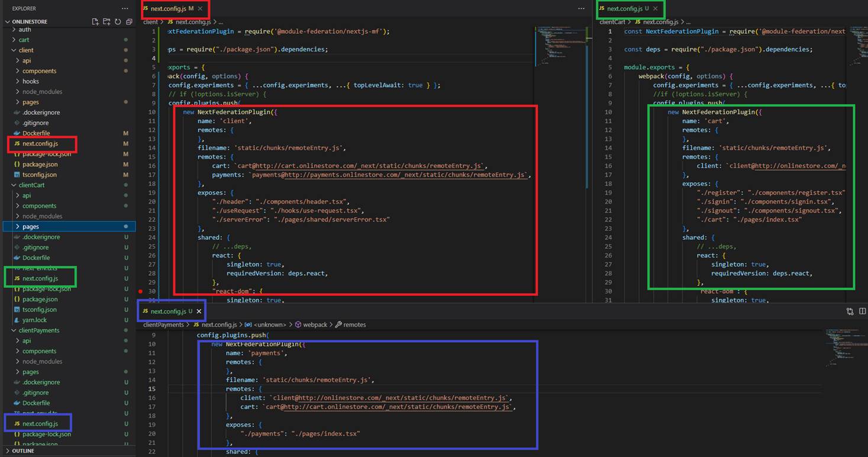
Task: Collapse all folders in Explorer
Action: (129, 22)
